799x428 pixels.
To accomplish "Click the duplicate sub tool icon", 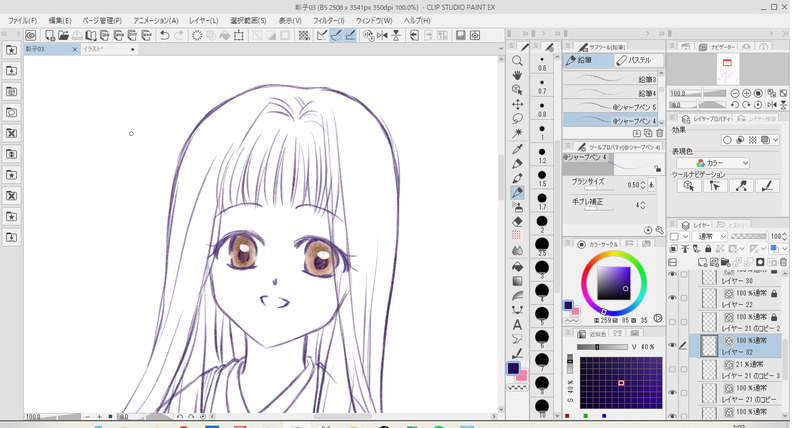I will (648, 133).
